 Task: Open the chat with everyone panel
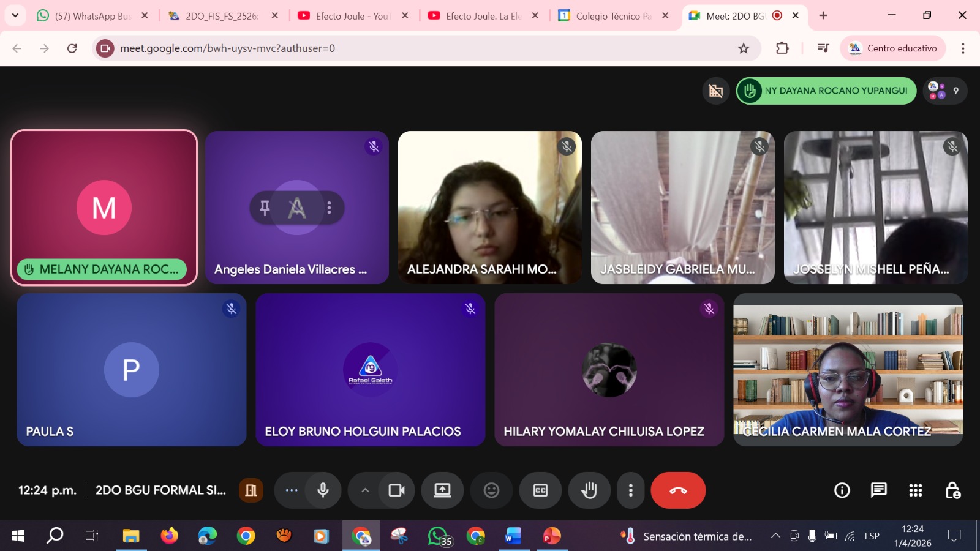(878, 490)
